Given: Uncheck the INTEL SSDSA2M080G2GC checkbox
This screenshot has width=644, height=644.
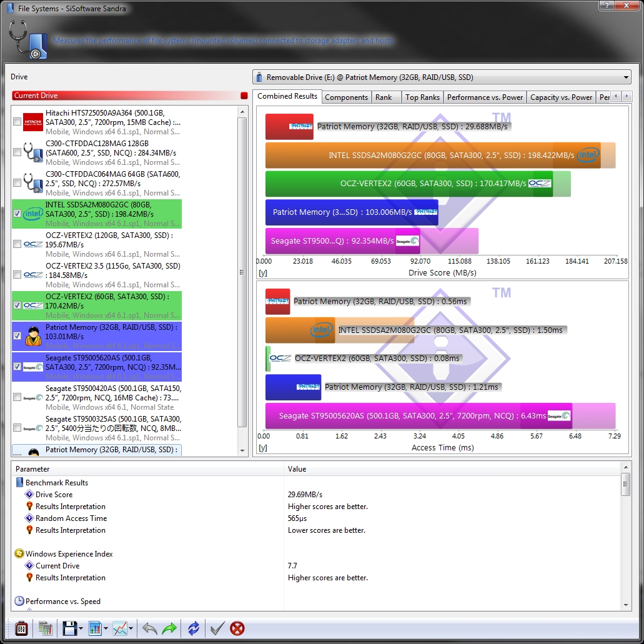Looking at the screenshot, I should 17,213.
